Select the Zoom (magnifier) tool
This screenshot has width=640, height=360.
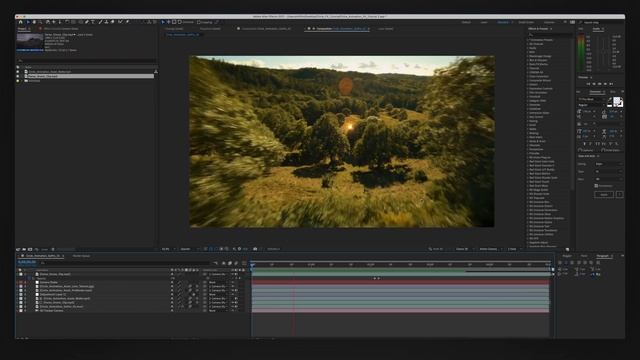[40, 22]
